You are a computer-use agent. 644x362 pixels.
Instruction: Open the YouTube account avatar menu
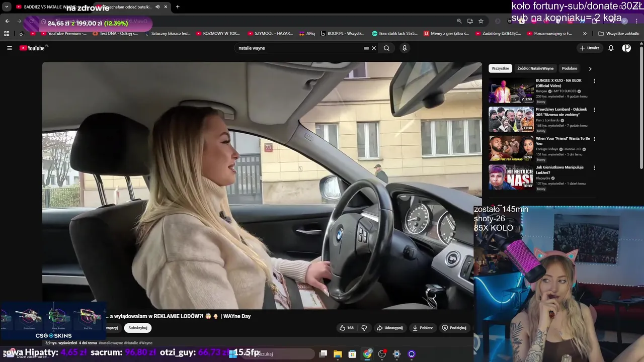click(626, 48)
